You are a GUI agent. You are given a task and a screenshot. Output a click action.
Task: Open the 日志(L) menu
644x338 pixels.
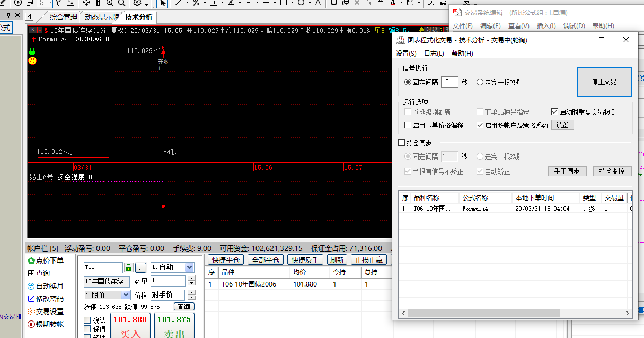click(x=434, y=54)
